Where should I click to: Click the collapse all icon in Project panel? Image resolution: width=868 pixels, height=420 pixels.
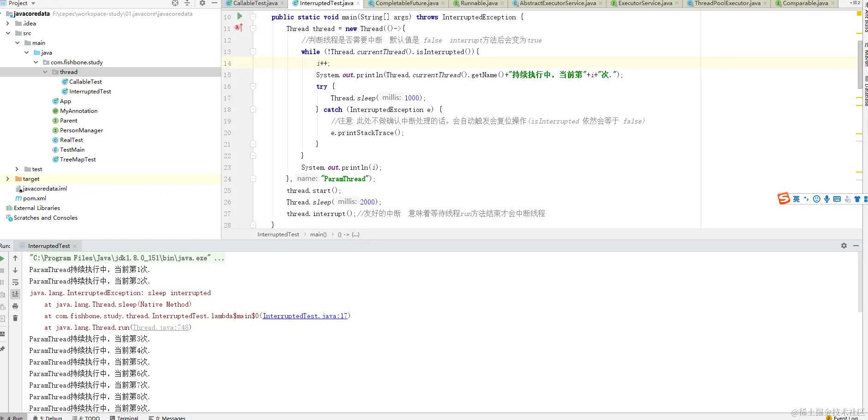[x=187, y=3]
